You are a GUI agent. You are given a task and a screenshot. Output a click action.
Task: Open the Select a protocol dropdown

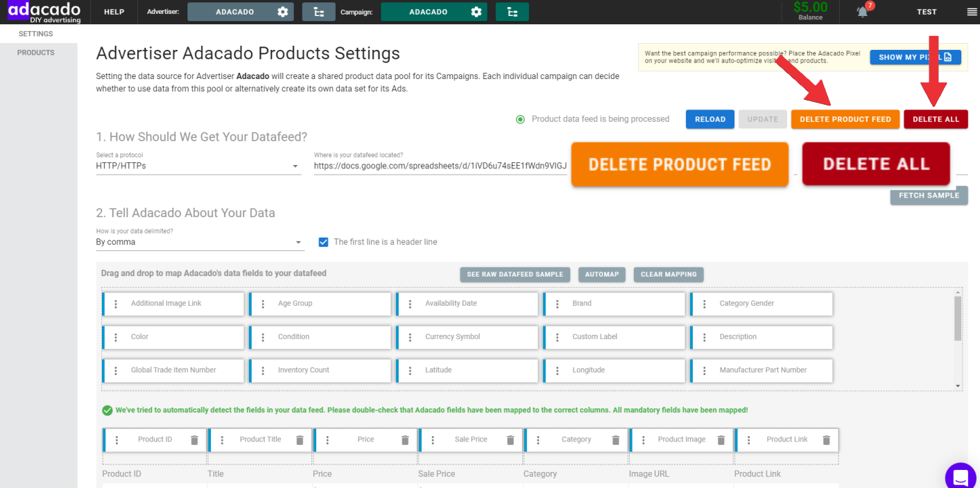coord(198,166)
